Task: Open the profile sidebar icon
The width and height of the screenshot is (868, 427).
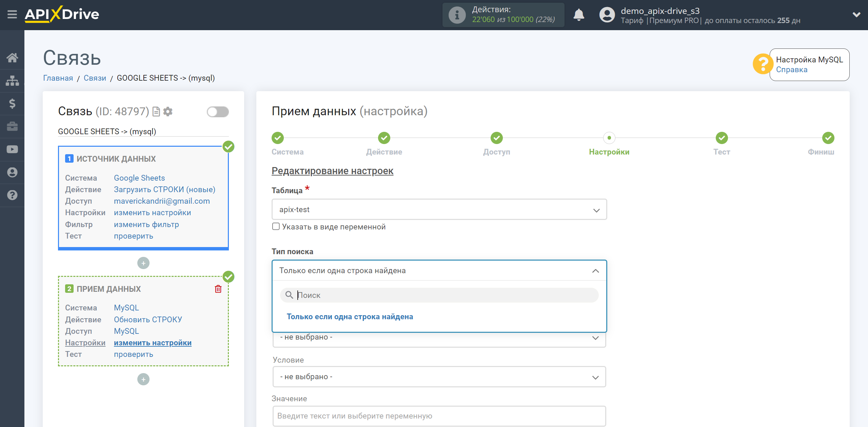Action: point(12,172)
